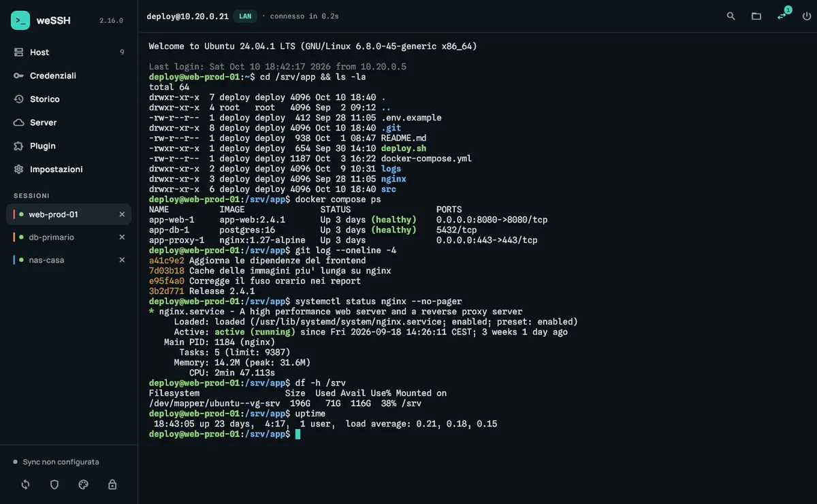This screenshot has height=504, width=817.
Task: Click the sync refresh icon in the sidebar footer
Action: point(26,484)
